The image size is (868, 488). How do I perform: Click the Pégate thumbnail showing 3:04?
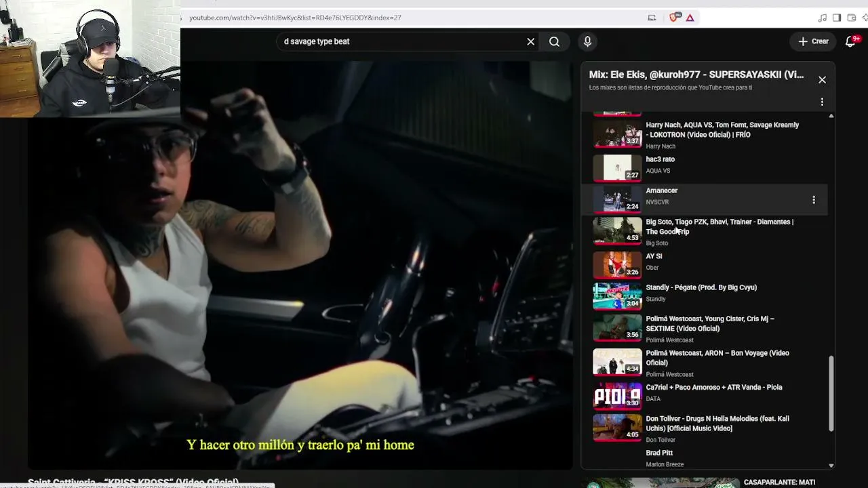coord(617,296)
